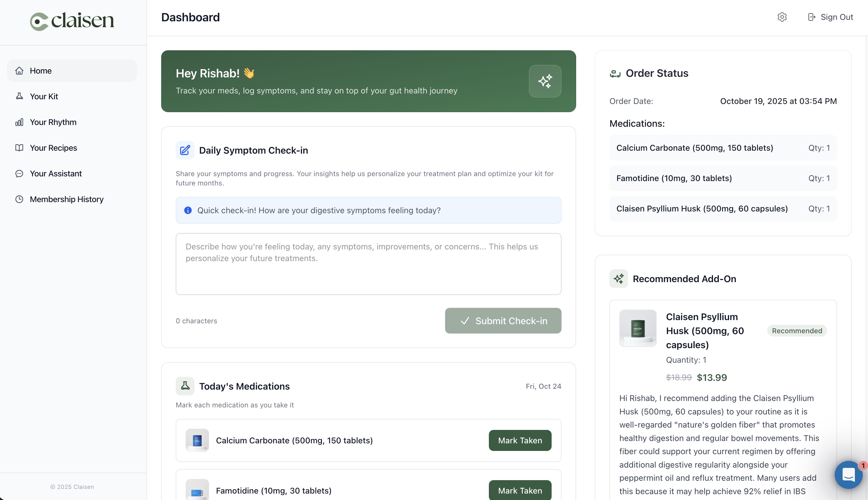Mark Famotidine as taken
The height and width of the screenshot is (500, 868).
[x=520, y=490]
